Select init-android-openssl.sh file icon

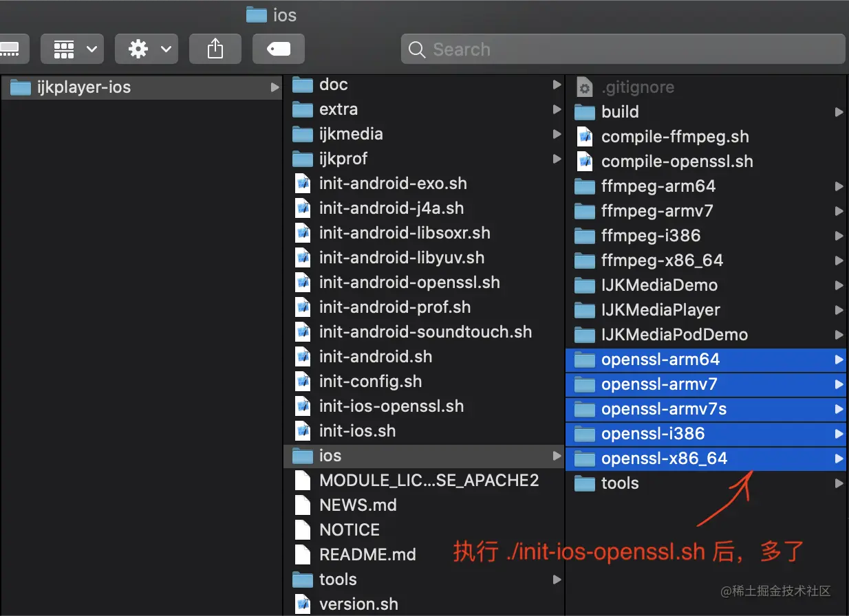click(303, 283)
